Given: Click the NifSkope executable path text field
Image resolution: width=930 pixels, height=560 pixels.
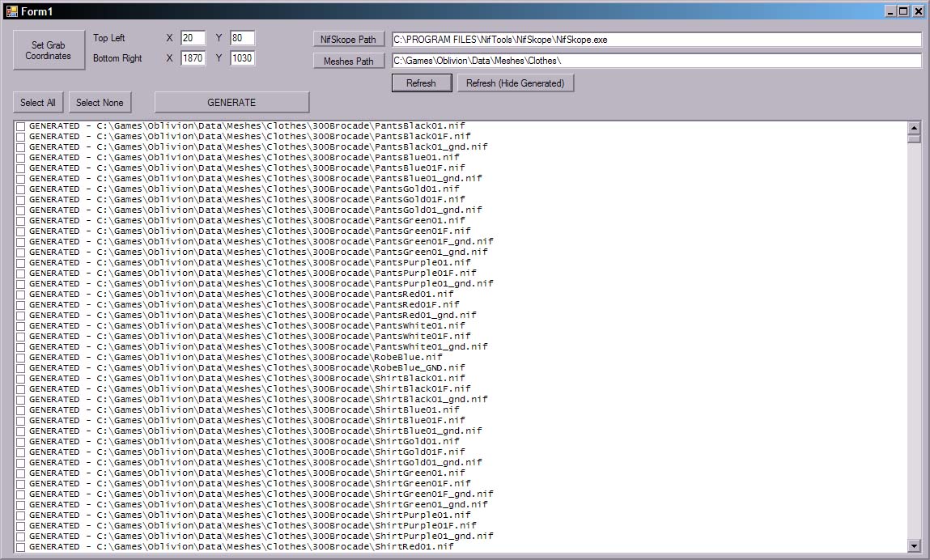Looking at the screenshot, I should (656, 40).
